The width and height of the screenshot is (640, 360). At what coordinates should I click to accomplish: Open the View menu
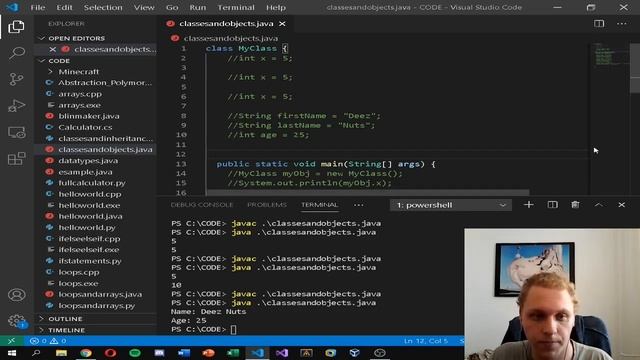[144, 7]
